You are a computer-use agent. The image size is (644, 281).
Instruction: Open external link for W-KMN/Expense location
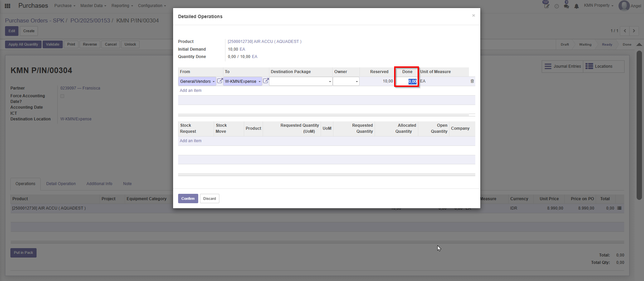click(x=266, y=81)
